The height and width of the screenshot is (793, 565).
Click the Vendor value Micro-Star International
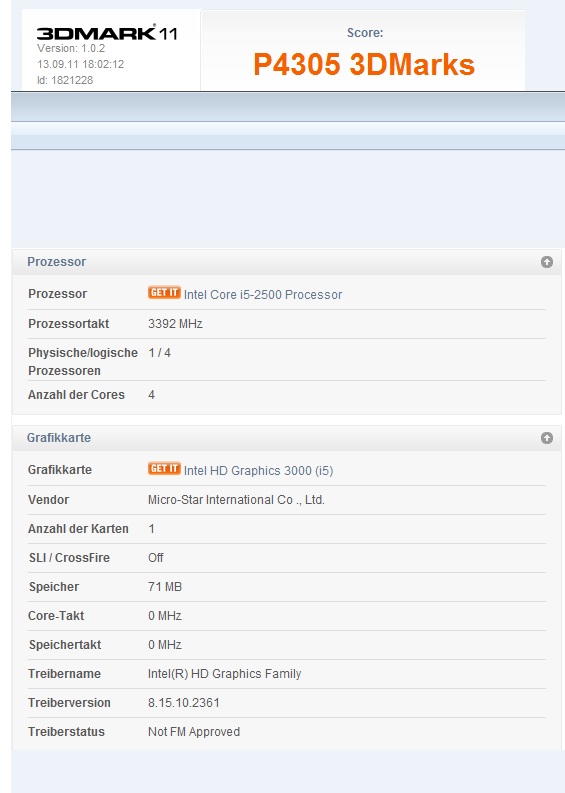[x=236, y=500]
